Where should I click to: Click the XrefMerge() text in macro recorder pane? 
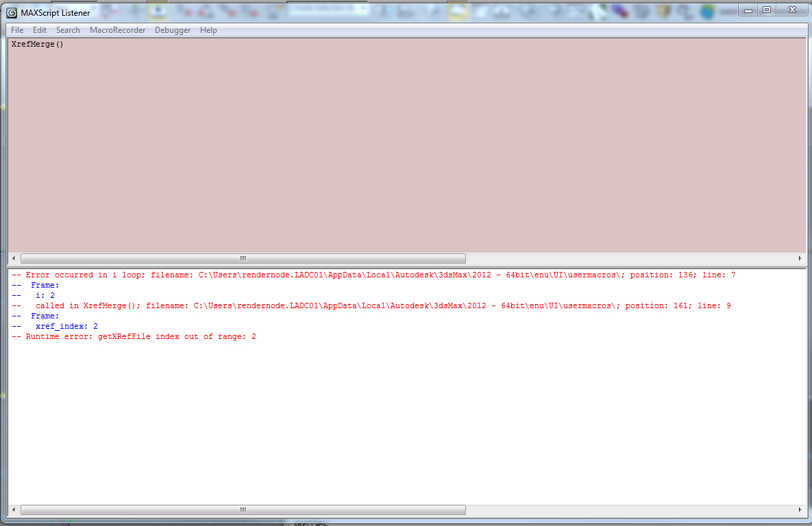pos(37,44)
